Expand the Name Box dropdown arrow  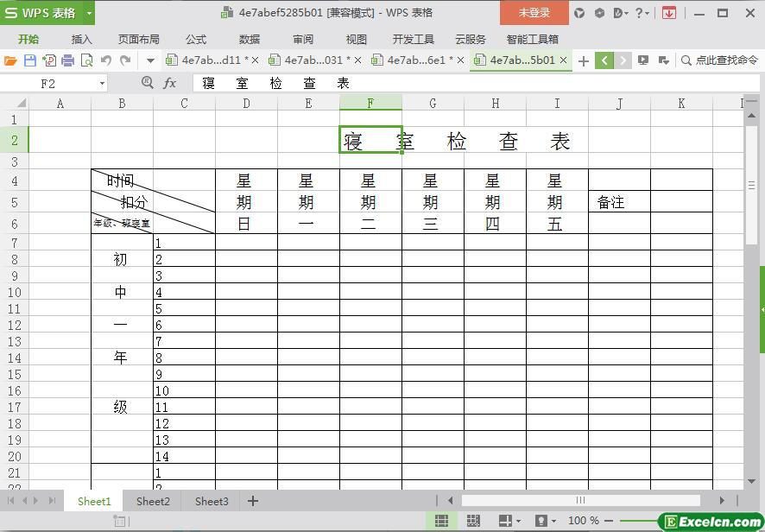(102, 83)
